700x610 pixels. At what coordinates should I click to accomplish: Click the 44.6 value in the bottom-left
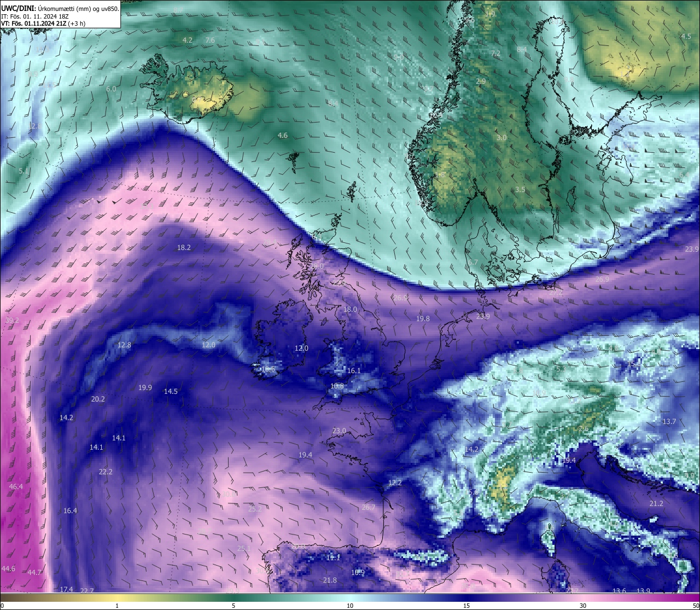pyautogui.click(x=8, y=568)
